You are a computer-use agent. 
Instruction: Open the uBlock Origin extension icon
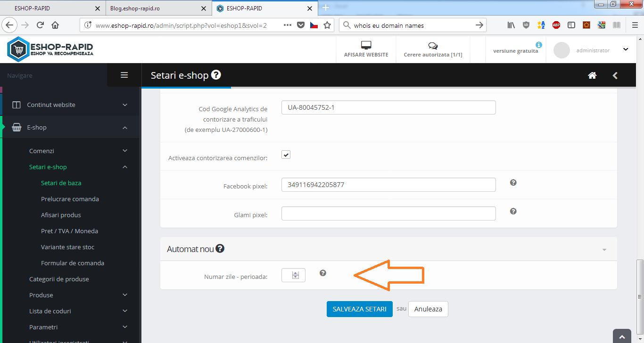tap(526, 25)
